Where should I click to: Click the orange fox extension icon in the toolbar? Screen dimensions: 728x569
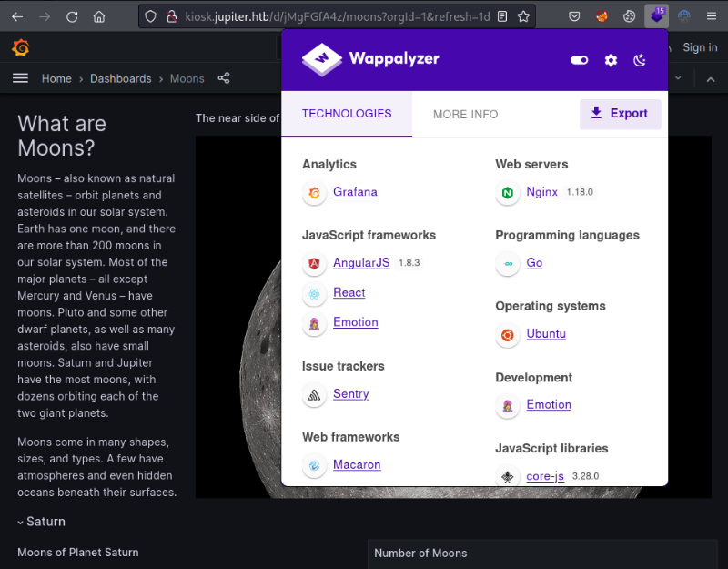pos(602,16)
